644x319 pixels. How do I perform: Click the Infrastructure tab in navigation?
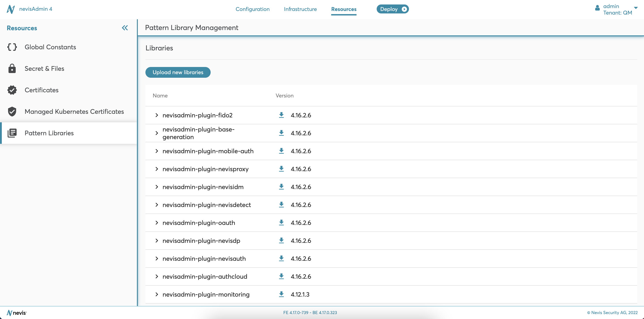click(300, 9)
